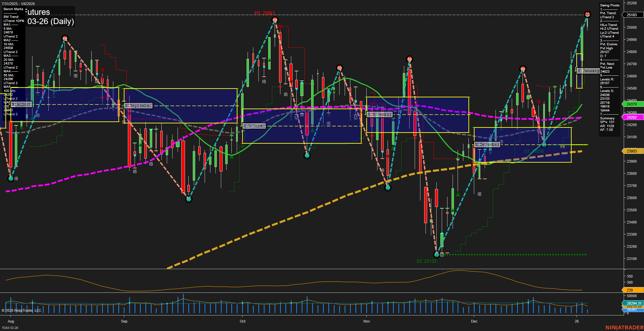Click the F0 marker on the chart
This screenshot has width=644, height=331.
coord(563,147)
